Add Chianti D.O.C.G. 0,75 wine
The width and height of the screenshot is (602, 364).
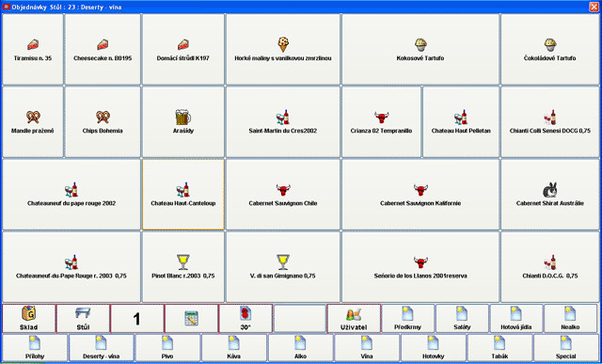pos(550,267)
